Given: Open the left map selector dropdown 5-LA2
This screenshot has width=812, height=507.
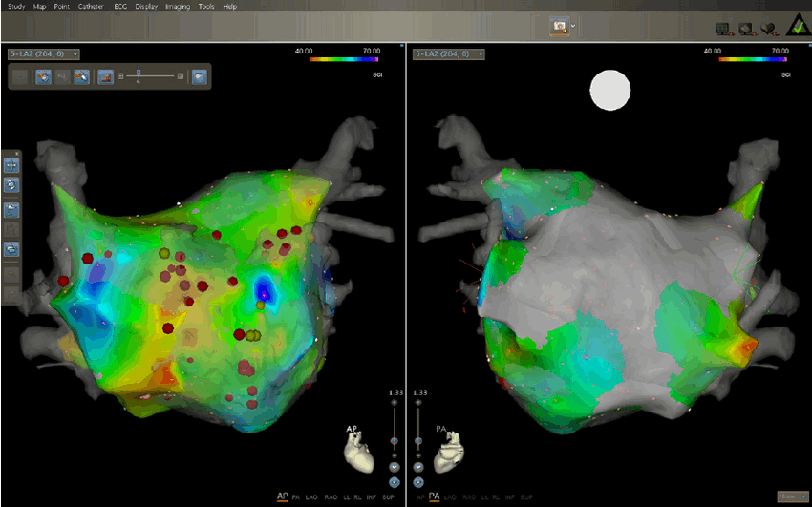Looking at the screenshot, I should click(x=44, y=54).
